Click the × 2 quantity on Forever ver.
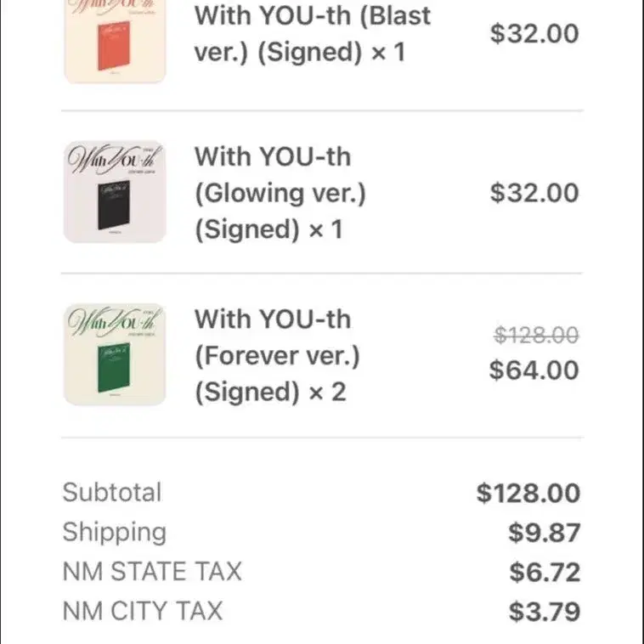Screen dimensions: 644x644 [x=327, y=392]
